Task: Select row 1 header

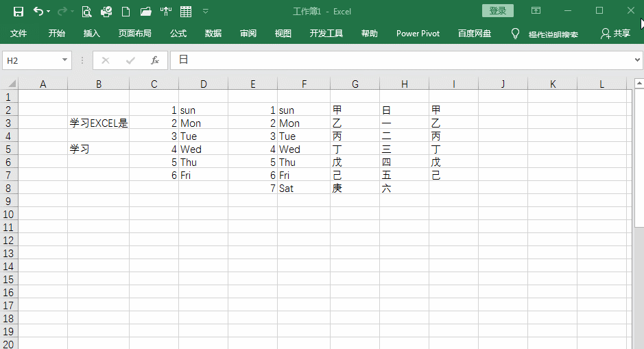Action: (9, 97)
